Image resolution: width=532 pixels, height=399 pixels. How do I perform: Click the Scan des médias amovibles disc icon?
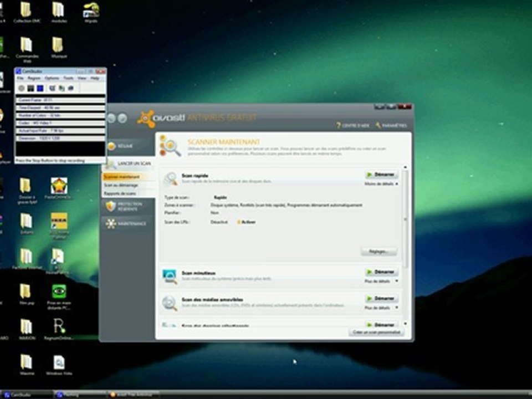point(170,303)
